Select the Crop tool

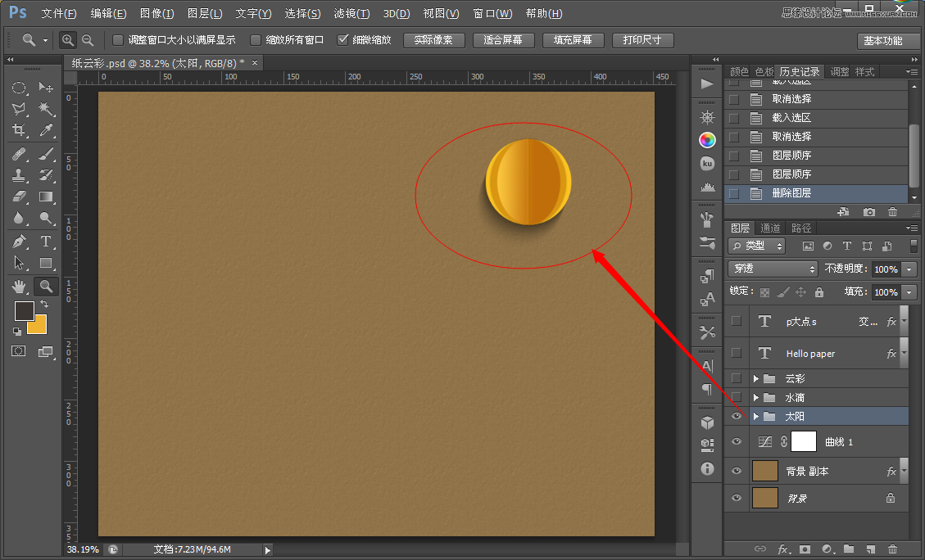coord(19,130)
